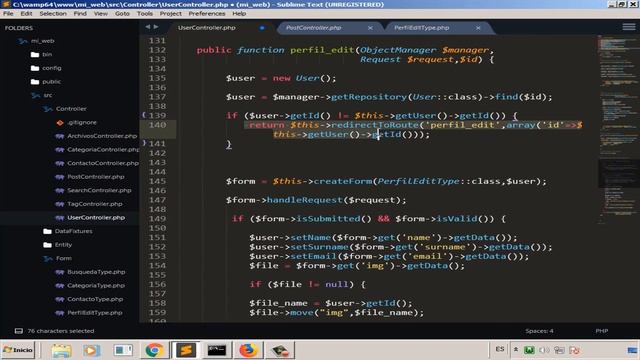Click line number 149 in the gutter

[x=157, y=219]
